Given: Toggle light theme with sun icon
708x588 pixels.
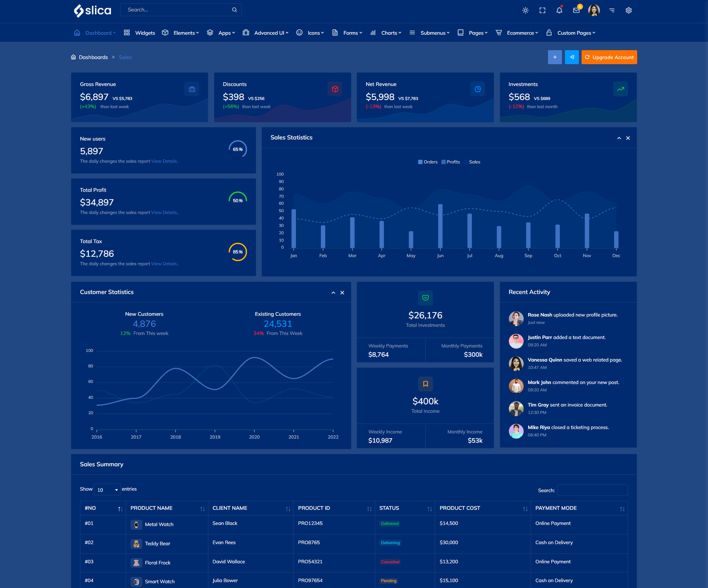Looking at the screenshot, I should [x=525, y=10].
